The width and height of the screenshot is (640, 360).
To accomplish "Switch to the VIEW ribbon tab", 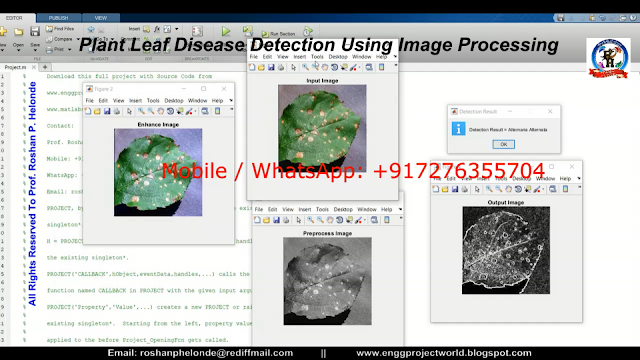I will (x=100, y=18).
